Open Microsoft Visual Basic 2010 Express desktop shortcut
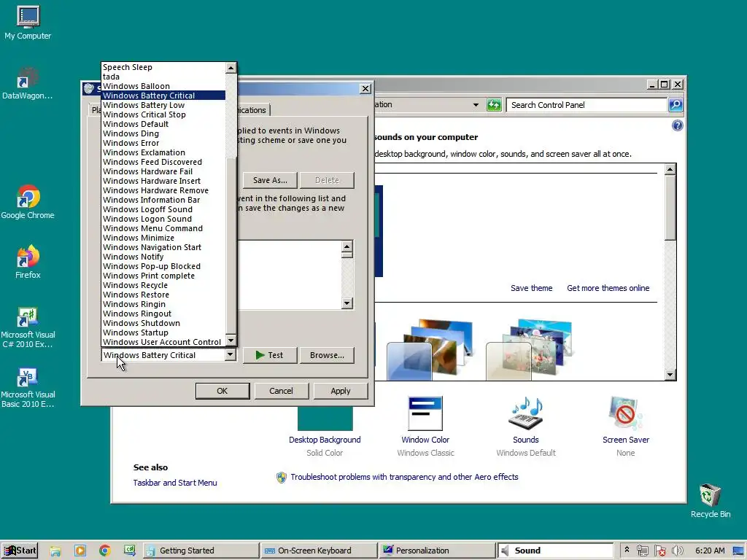The image size is (747, 560). tap(28, 388)
